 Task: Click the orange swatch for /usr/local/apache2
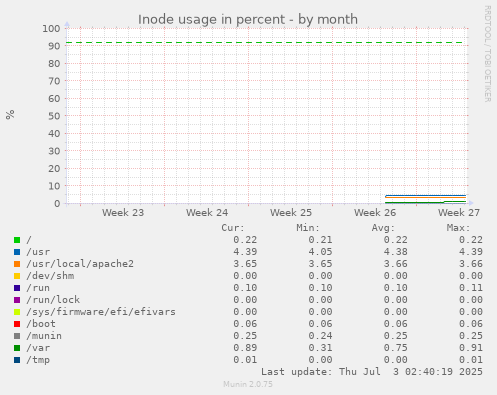tap(17, 264)
